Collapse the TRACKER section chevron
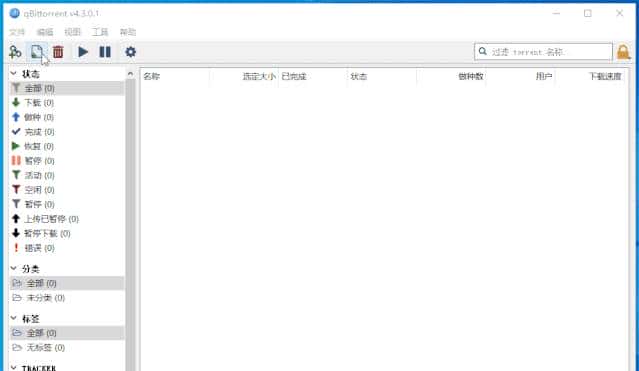 (x=13, y=367)
